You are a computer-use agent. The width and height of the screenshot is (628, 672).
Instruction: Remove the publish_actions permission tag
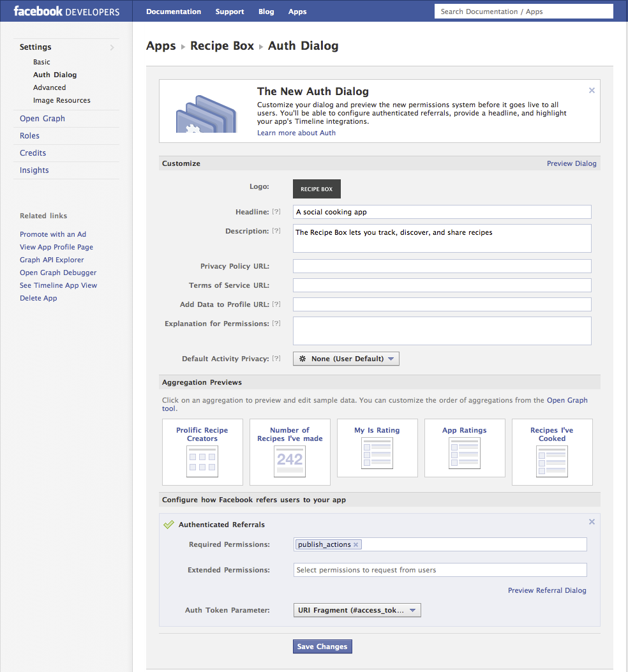pos(355,545)
